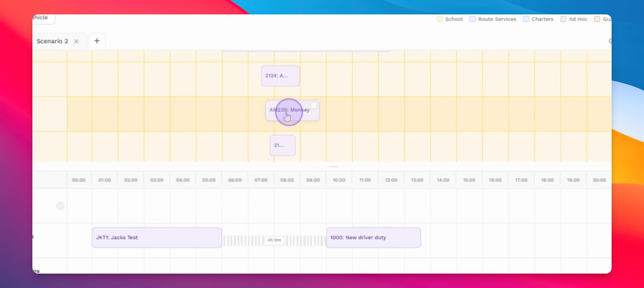Click the Ad Hoc legend swatch

pos(563,19)
